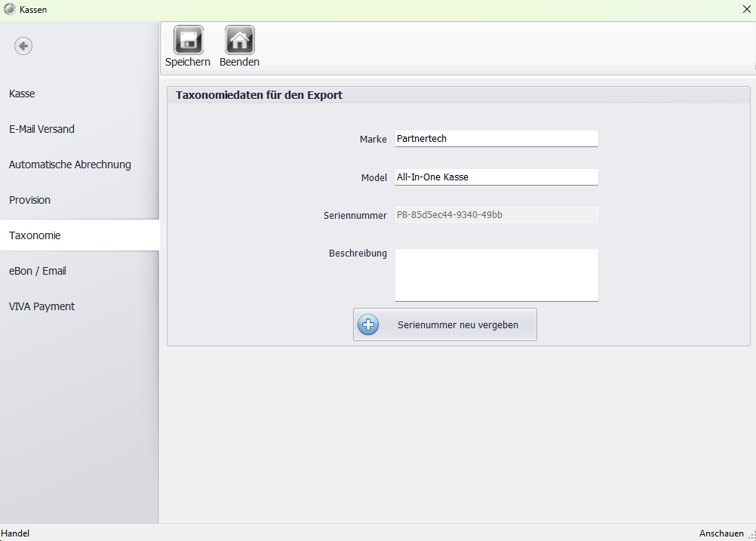
Task: Click Anschauen in the status bar
Action: click(x=721, y=533)
